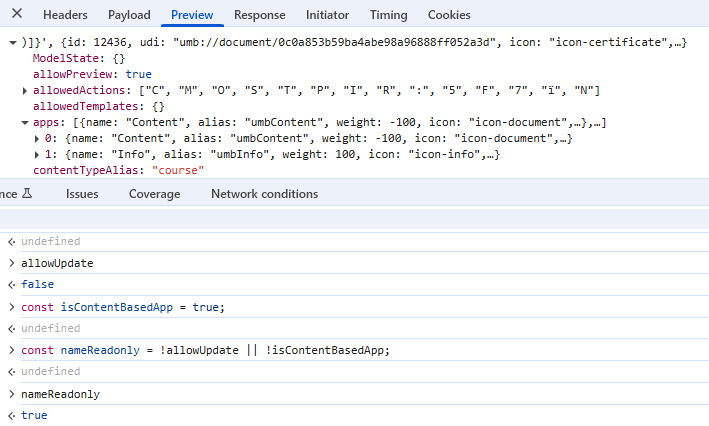
Task: Expand apps item 1 named Info
Action: (38, 155)
